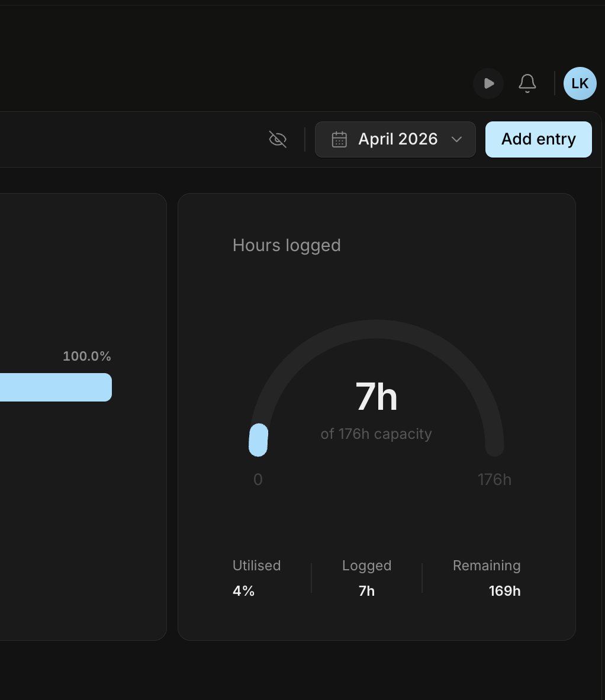Toggle the hide values eye icon
The height and width of the screenshot is (700, 605).
(278, 139)
